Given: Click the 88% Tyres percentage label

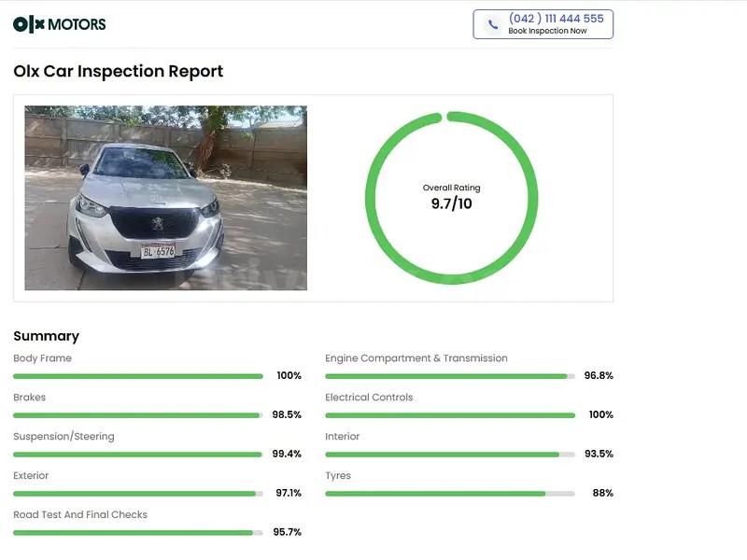Looking at the screenshot, I should [x=604, y=493].
